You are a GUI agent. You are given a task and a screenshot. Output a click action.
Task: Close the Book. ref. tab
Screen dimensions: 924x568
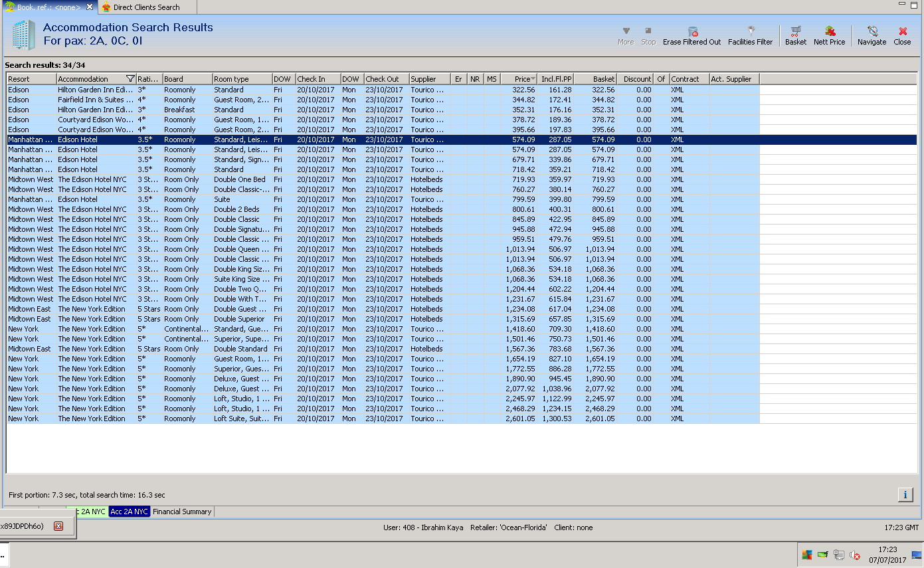point(90,7)
